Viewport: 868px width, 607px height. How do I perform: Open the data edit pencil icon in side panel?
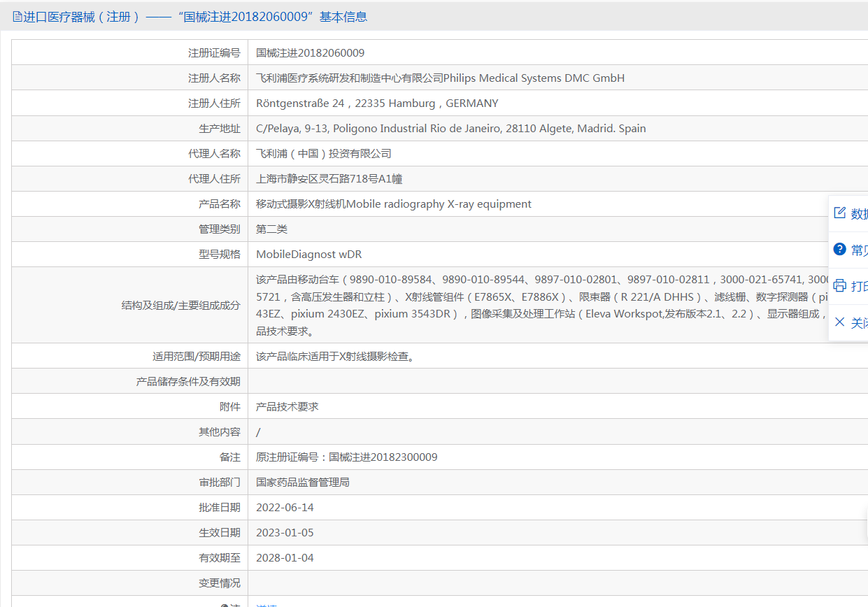pos(840,213)
